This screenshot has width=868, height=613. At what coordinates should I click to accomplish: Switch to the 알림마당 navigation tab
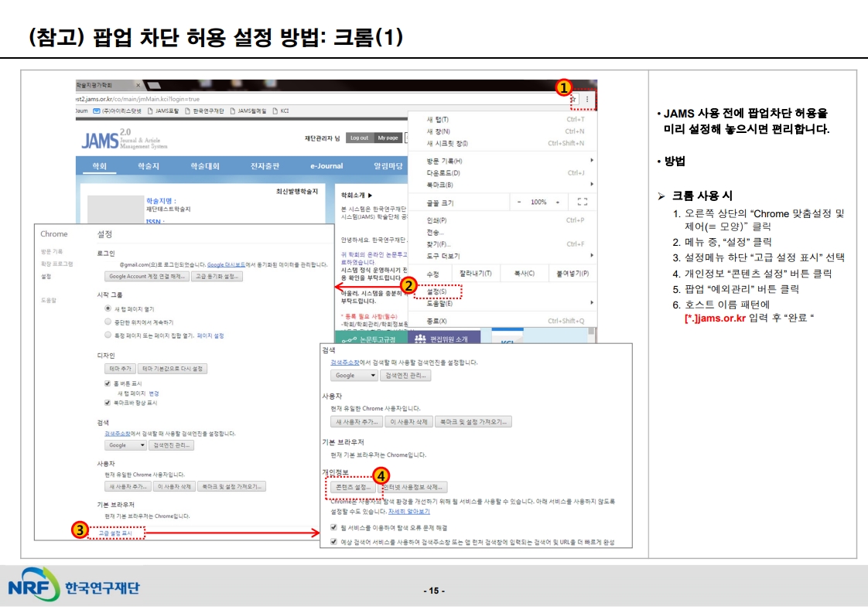388,166
